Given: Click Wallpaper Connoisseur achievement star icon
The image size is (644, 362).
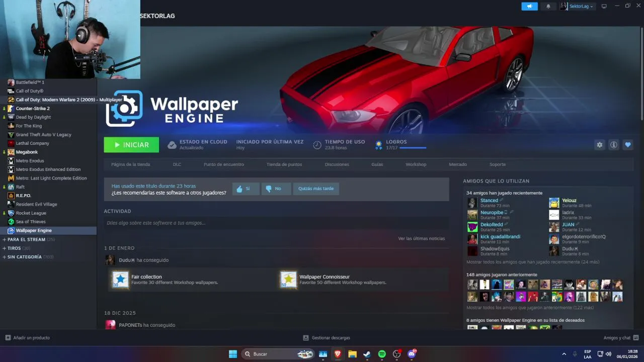Looking at the screenshot, I should [x=288, y=280].
